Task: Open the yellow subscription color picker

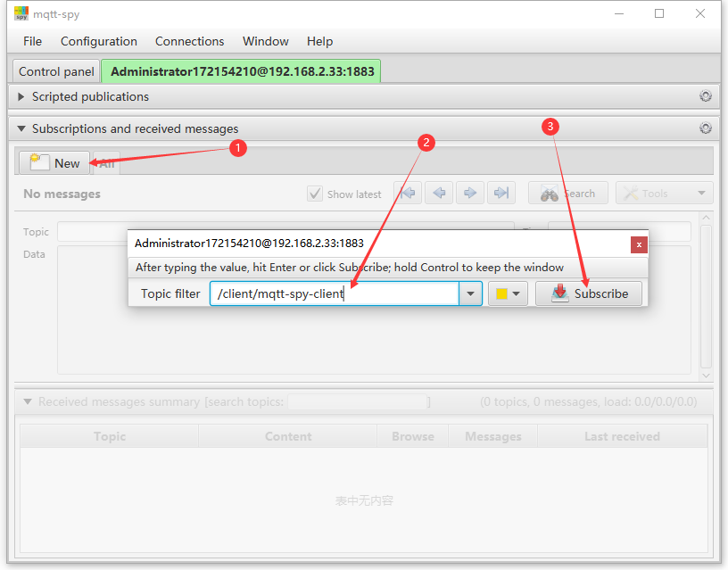Action: click(508, 293)
